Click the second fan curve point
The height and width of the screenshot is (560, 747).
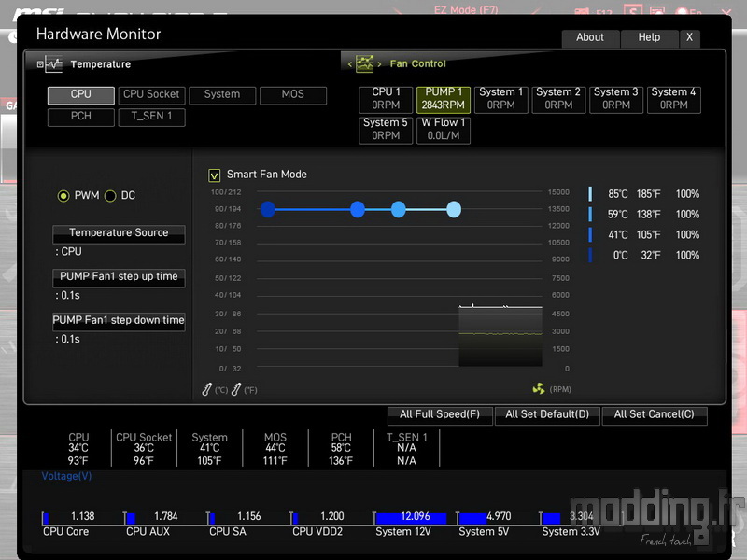coord(358,209)
